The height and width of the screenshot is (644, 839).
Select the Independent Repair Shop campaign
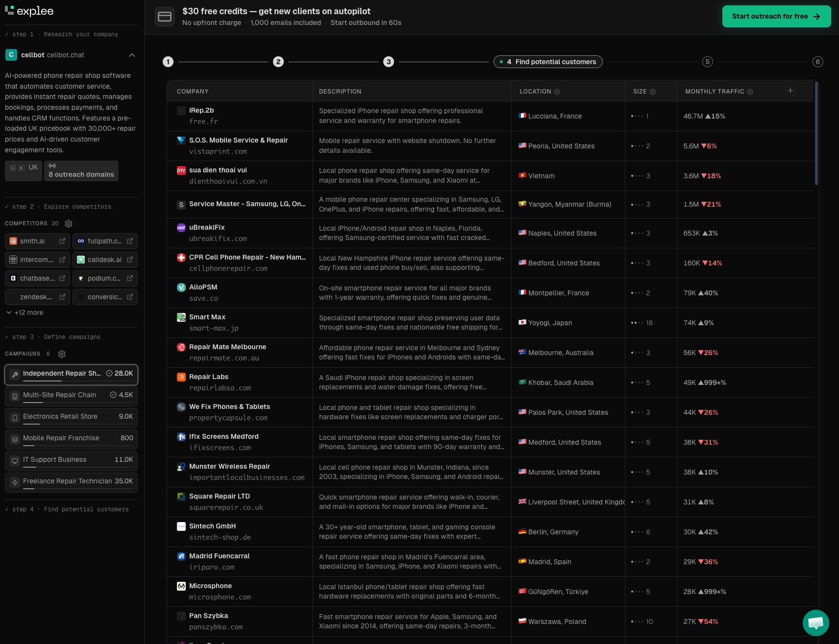pos(72,375)
